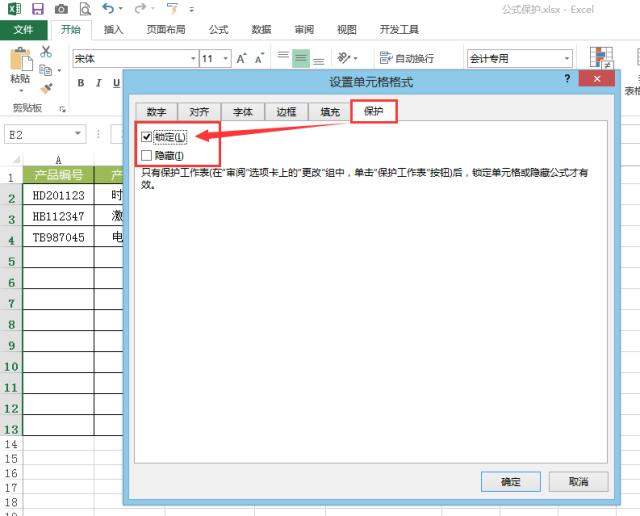Switch to the 数据 Data ribbon tab
Screen dimensions: 640x516
261,30
